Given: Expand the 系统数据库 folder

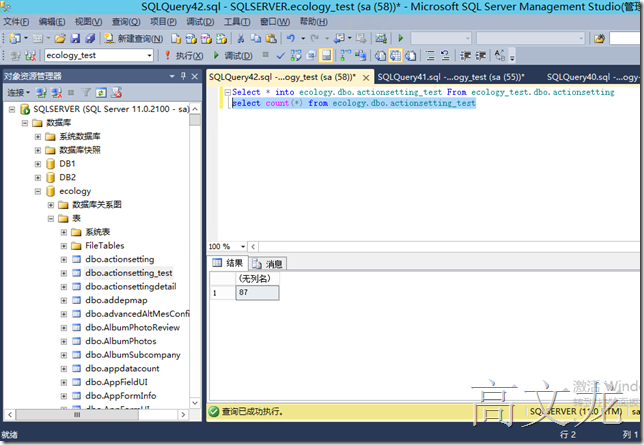Looking at the screenshot, I should coord(38,136).
